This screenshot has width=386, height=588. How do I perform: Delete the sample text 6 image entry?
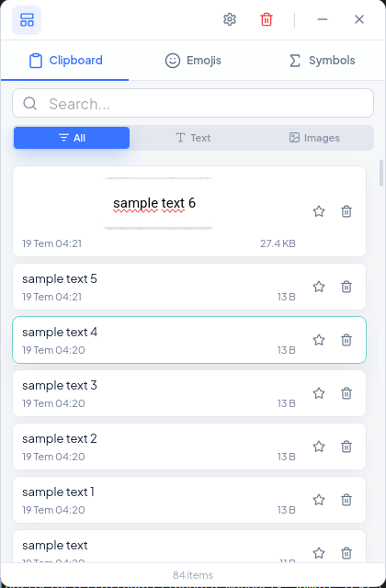click(346, 211)
